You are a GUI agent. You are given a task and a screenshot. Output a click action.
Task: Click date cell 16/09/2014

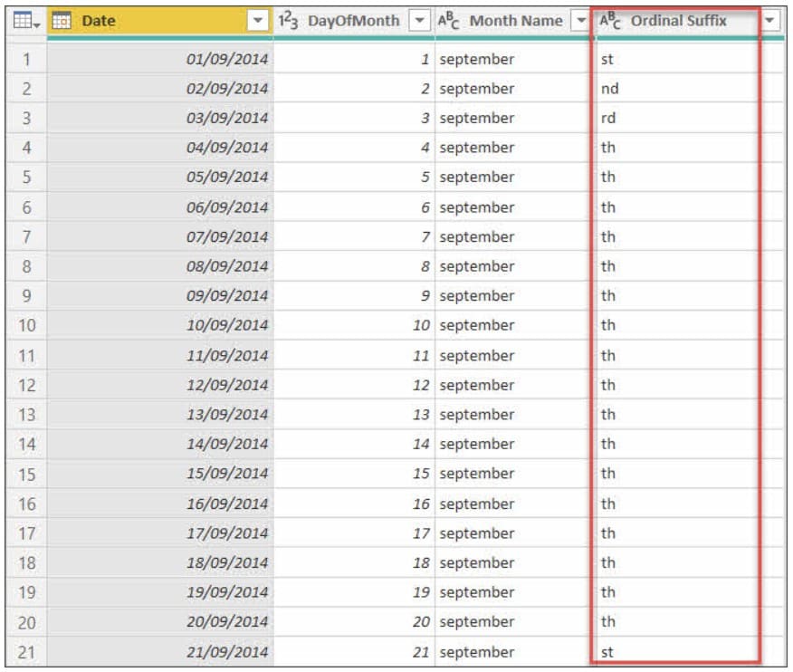pos(160,504)
